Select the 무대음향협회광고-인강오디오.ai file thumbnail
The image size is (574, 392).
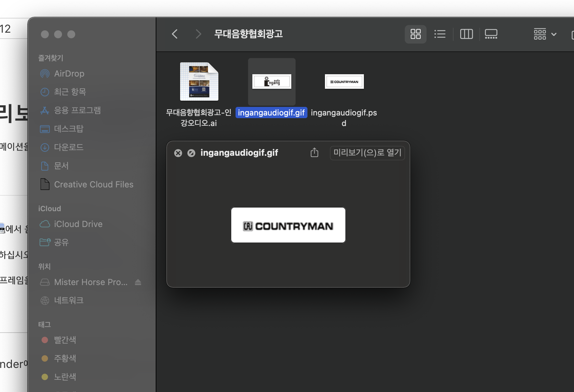pos(199,82)
